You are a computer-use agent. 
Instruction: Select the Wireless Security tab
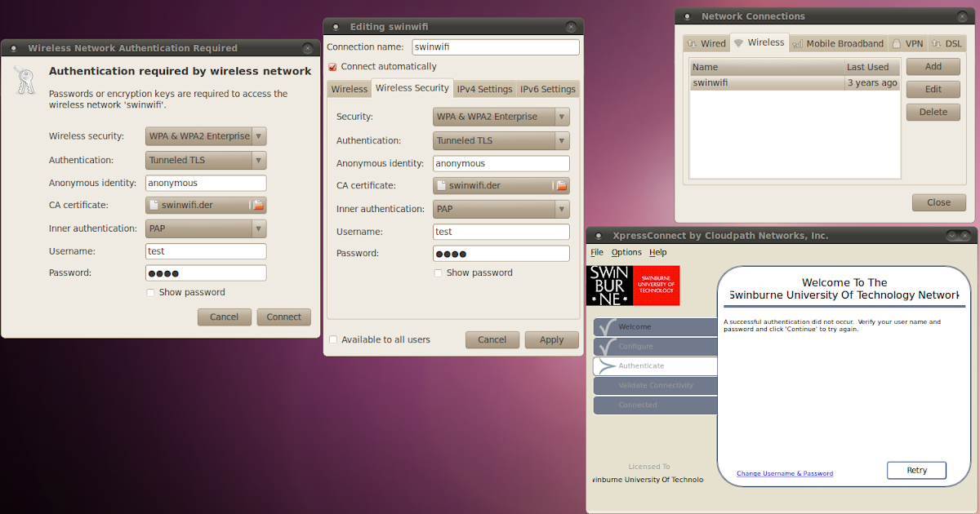(412, 87)
